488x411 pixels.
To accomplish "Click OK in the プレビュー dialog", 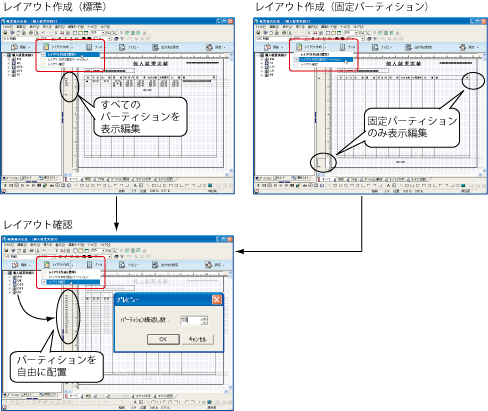I will 163,339.
